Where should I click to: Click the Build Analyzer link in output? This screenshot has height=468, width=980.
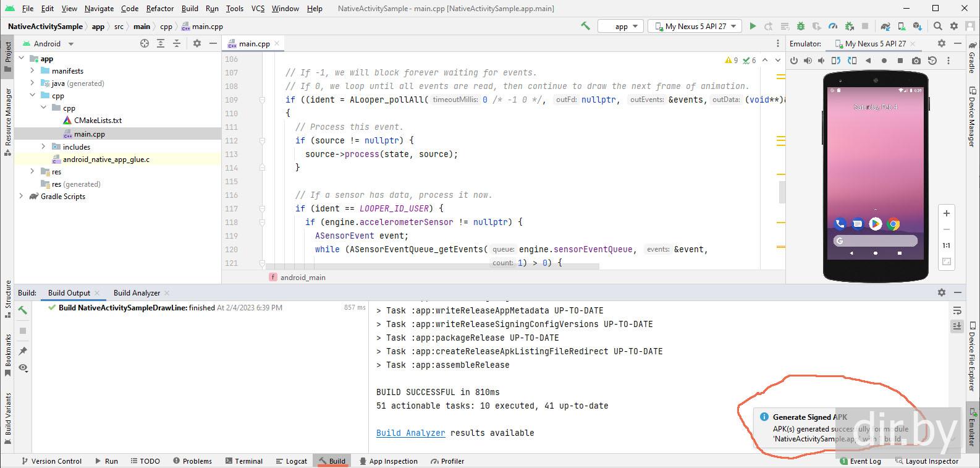[x=410, y=433]
